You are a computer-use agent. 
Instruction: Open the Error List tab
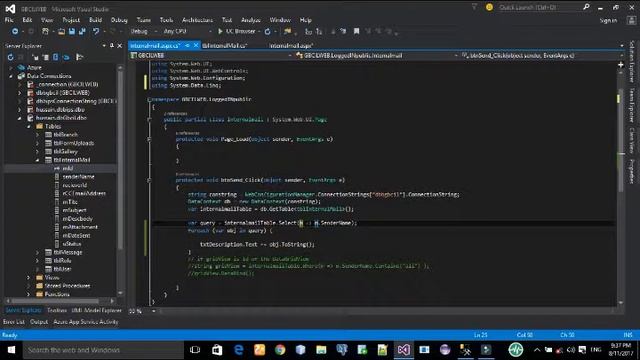pos(14,322)
